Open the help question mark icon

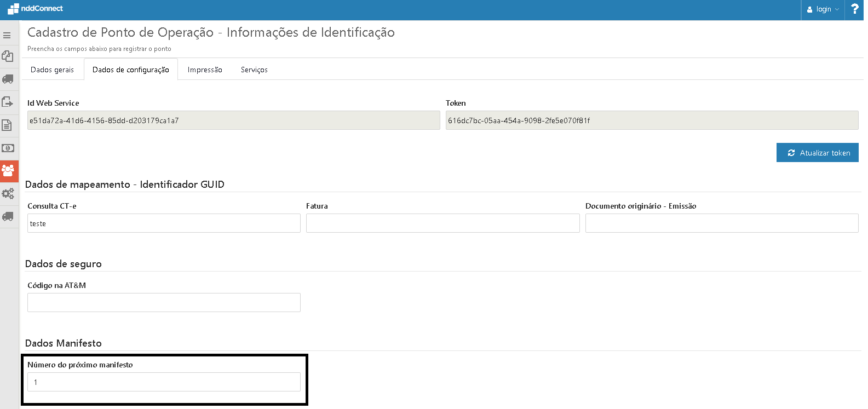click(854, 9)
